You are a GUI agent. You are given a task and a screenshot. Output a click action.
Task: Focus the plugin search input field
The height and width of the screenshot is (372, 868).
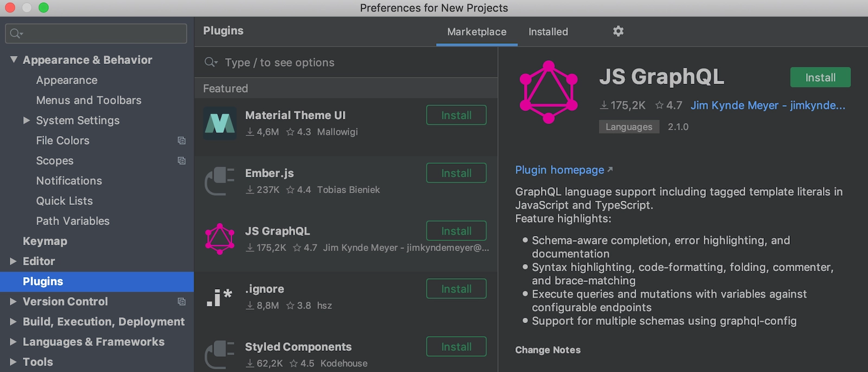[x=346, y=62]
